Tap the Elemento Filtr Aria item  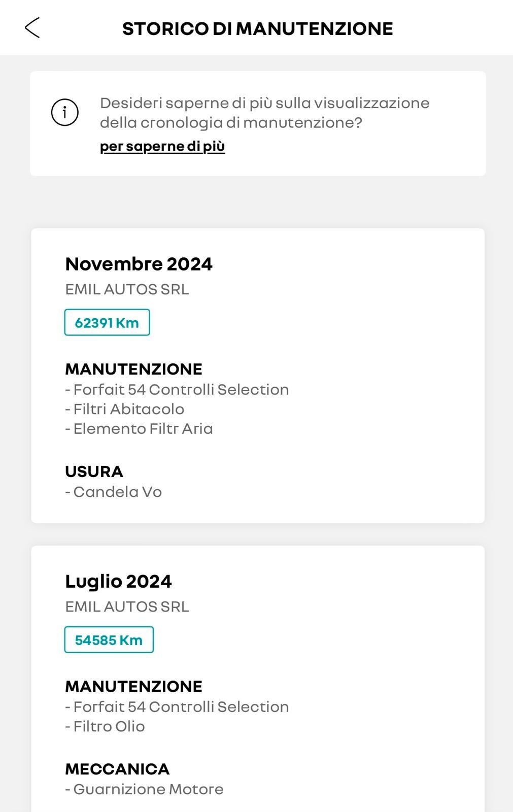[x=143, y=429]
